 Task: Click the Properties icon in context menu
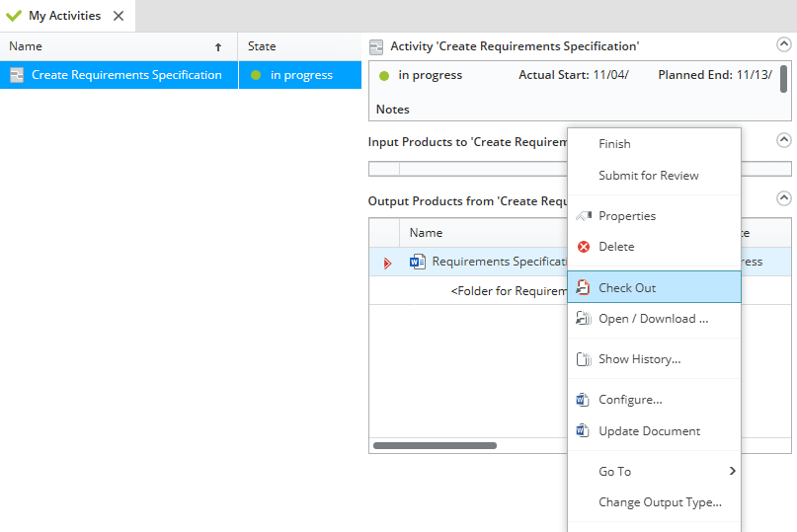coord(583,215)
